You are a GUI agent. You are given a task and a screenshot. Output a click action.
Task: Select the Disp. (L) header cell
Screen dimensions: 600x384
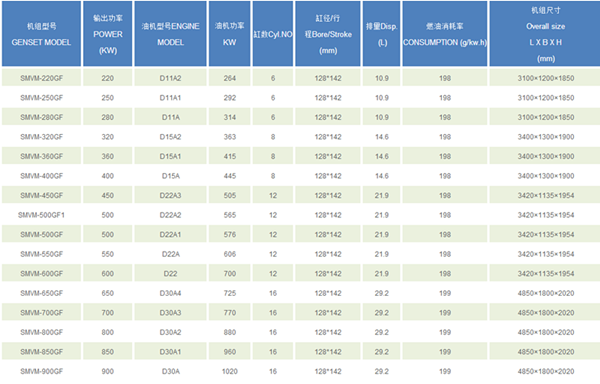[x=382, y=34]
